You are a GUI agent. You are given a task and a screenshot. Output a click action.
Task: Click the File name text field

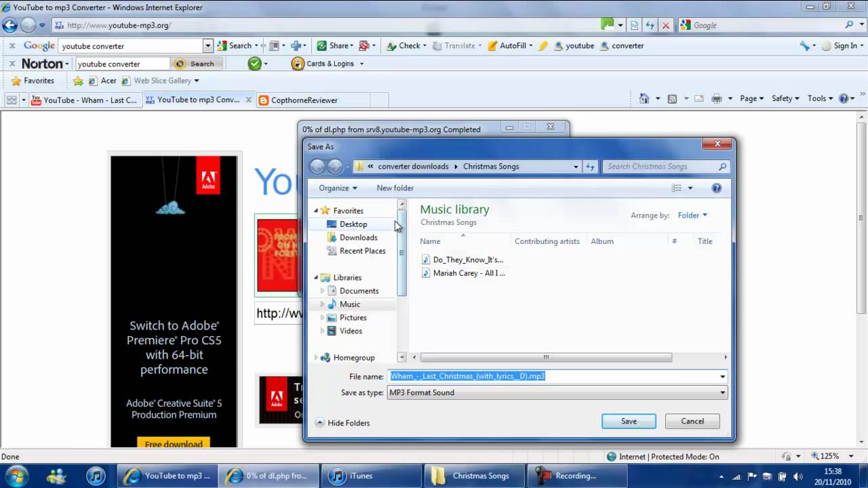[x=553, y=376]
